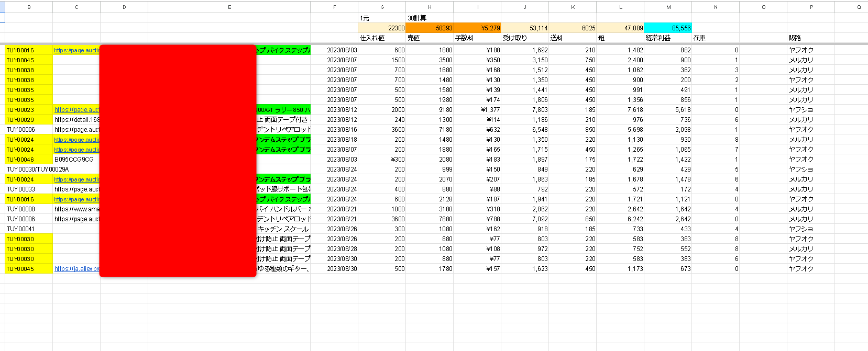868x351 pixels.
Task: Select the TUY00008 cell
Action: (x=29, y=209)
